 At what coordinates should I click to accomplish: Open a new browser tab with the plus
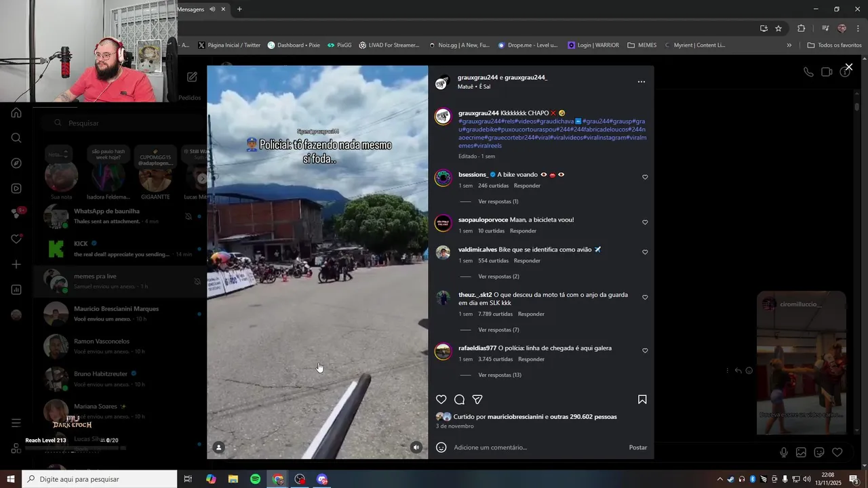239,9
